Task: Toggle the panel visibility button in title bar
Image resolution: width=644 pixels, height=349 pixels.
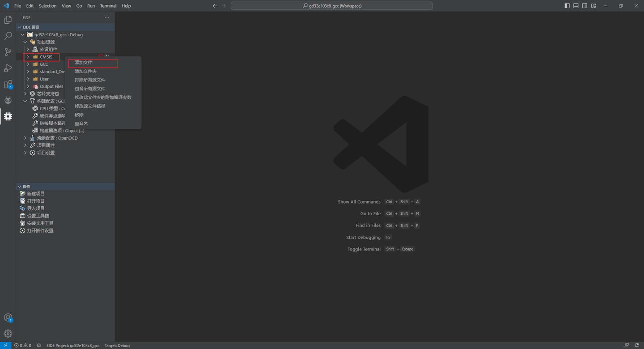Action: 576,5
